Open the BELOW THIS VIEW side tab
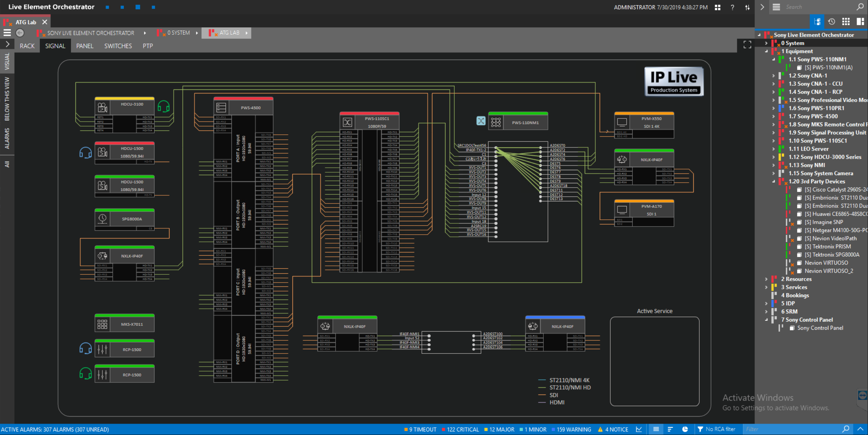Image resolution: width=868 pixels, height=435 pixels. (x=7, y=99)
